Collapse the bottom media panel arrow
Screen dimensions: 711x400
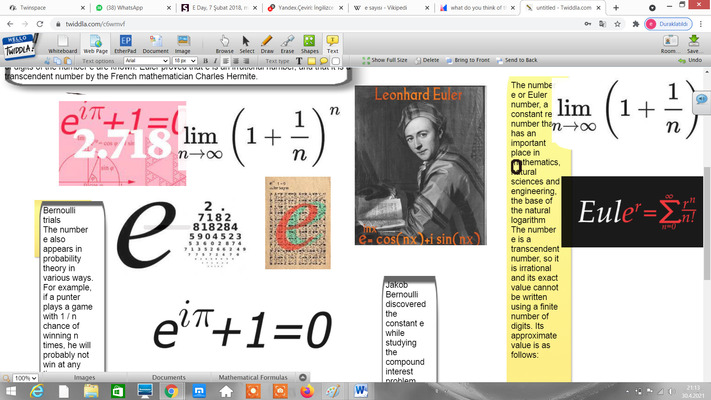[x=303, y=377]
